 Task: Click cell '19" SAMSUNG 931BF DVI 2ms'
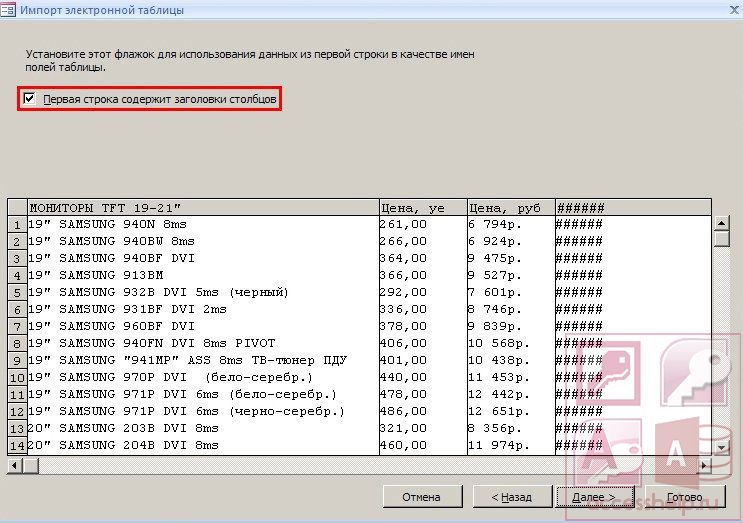pos(203,310)
